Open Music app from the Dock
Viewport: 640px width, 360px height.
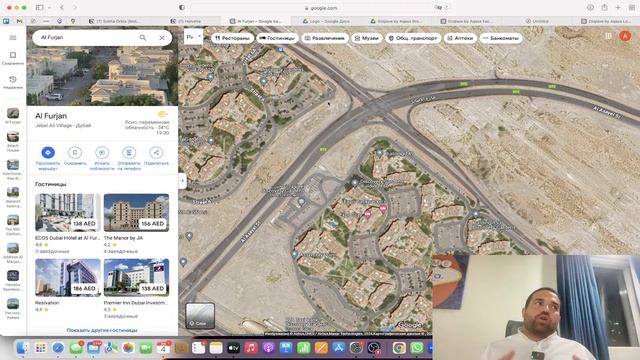coord(251,348)
